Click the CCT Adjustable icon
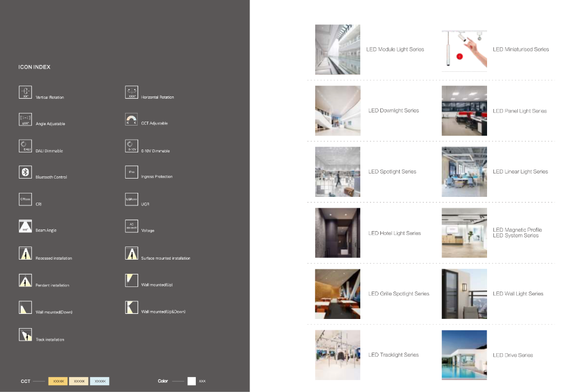 coord(131,119)
